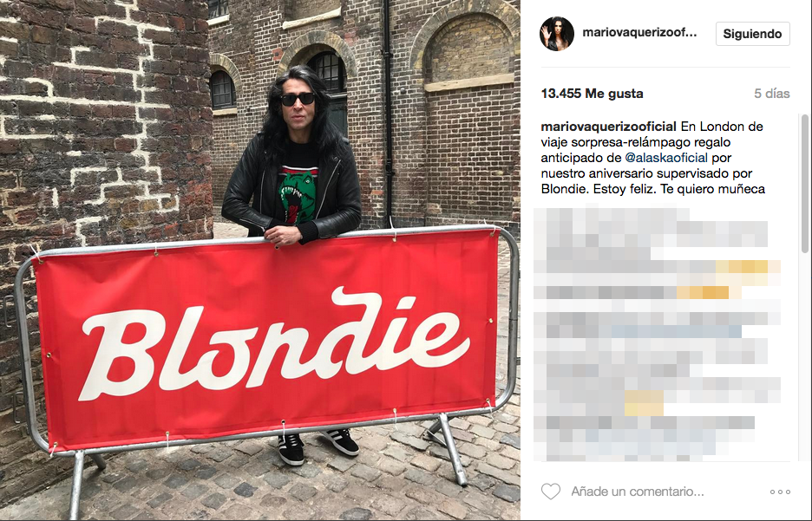Click the blurred comments area
The height and width of the screenshot is (521, 812).
658,334
